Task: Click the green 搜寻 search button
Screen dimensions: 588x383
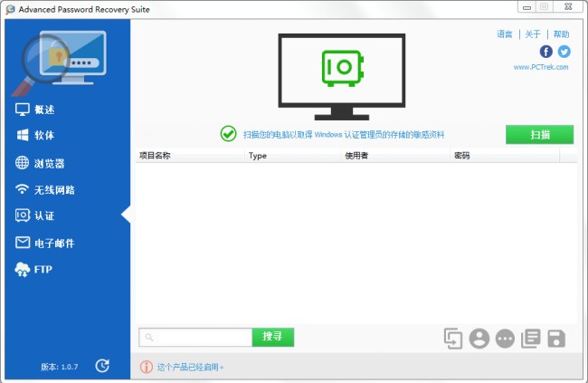Action: coord(273,337)
